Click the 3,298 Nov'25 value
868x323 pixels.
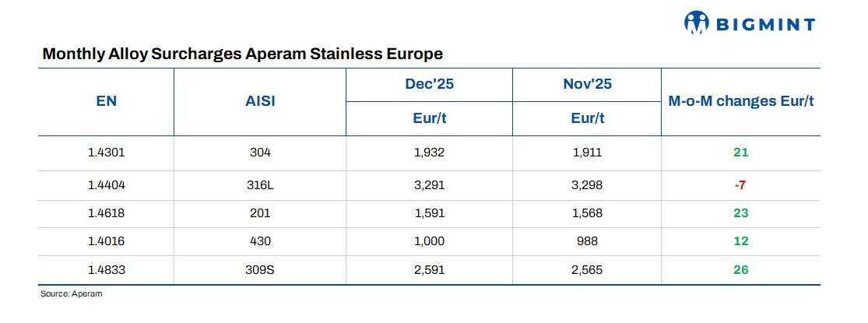pyautogui.click(x=587, y=185)
